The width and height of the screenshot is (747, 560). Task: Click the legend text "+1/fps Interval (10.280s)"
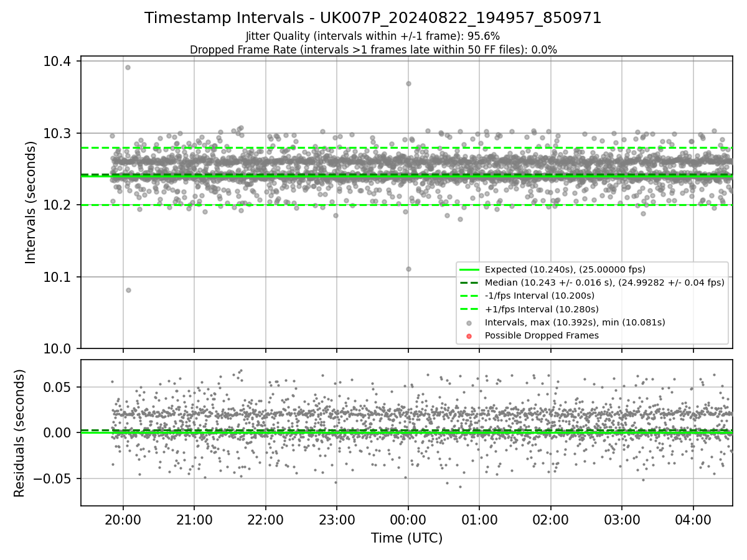click(542, 309)
